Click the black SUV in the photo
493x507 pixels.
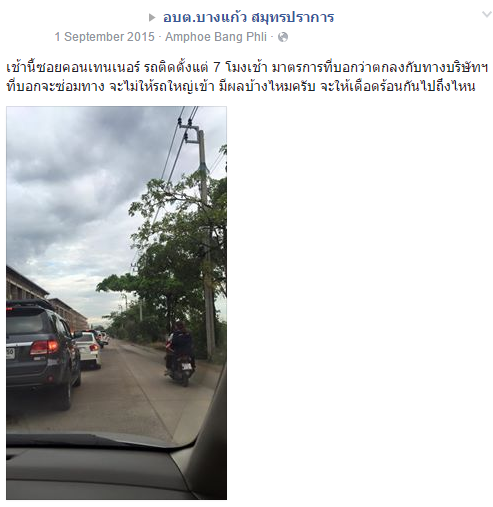point(41,353)
